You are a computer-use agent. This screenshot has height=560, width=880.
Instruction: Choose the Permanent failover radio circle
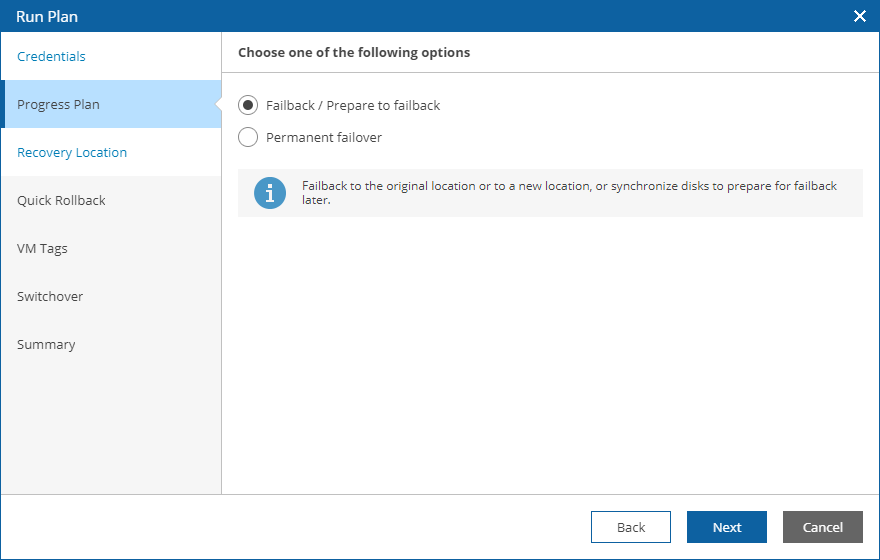click(248, 137)
